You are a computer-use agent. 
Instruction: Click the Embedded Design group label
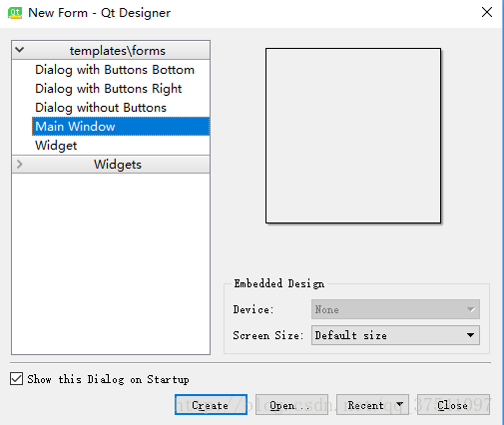point(279,283)
